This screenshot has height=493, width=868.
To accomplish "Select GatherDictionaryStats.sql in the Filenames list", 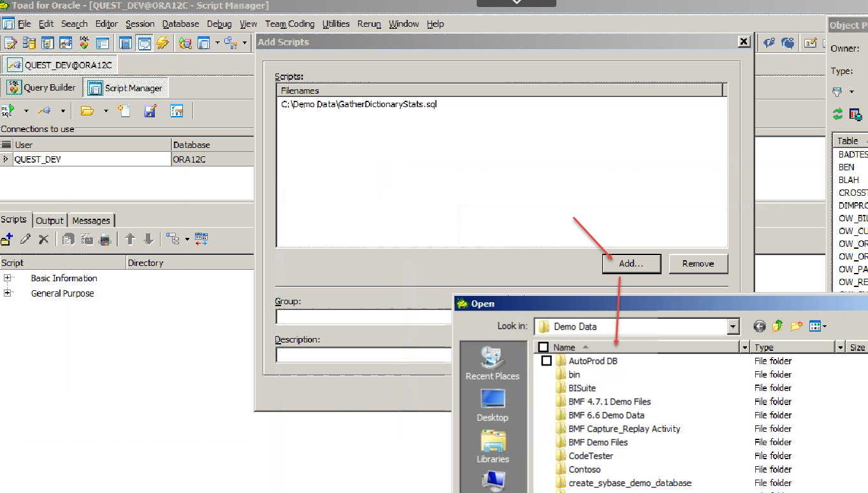I will tap(359, 104).
